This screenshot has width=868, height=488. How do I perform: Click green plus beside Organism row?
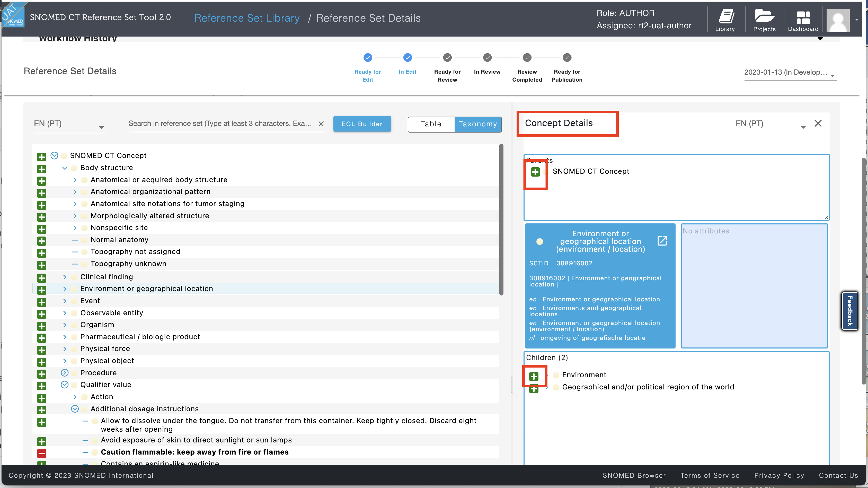point(41,326)
